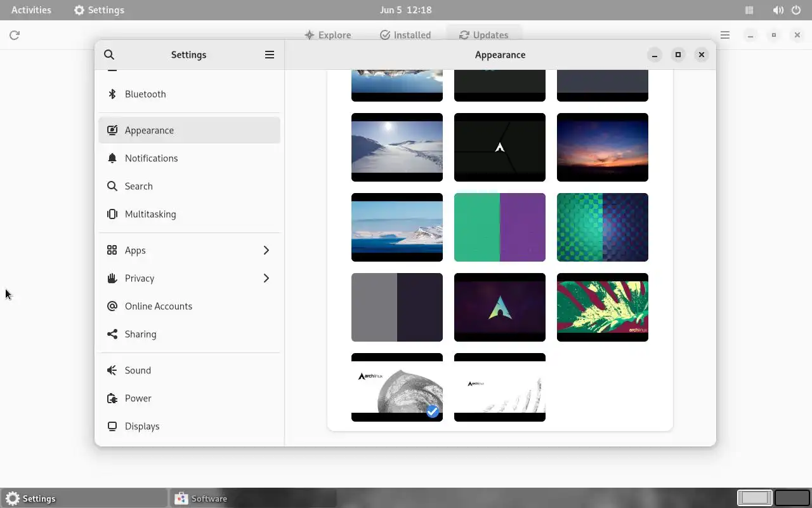
Task: Open the Multitasking settings row
Action: pos(189,214)
